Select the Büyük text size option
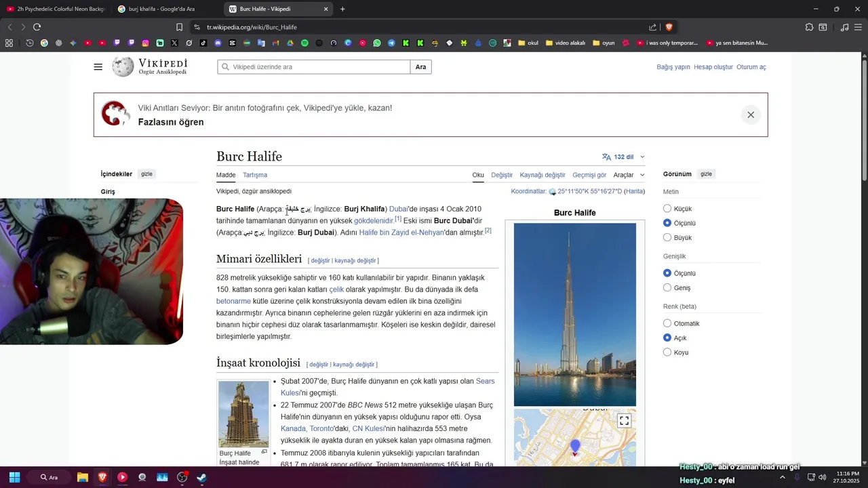Image resolution: width=868 pixels, height=488 pixels. coord(667,237)
